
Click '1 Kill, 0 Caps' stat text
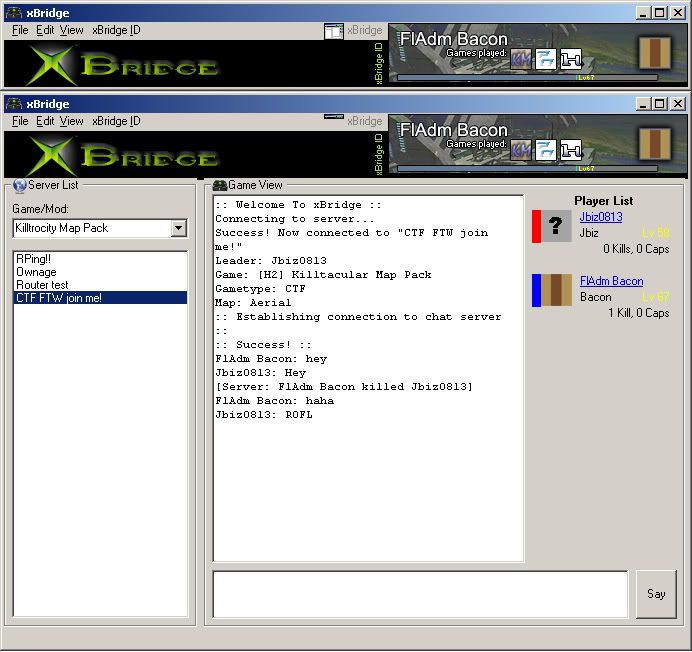[x=639, y=313]
